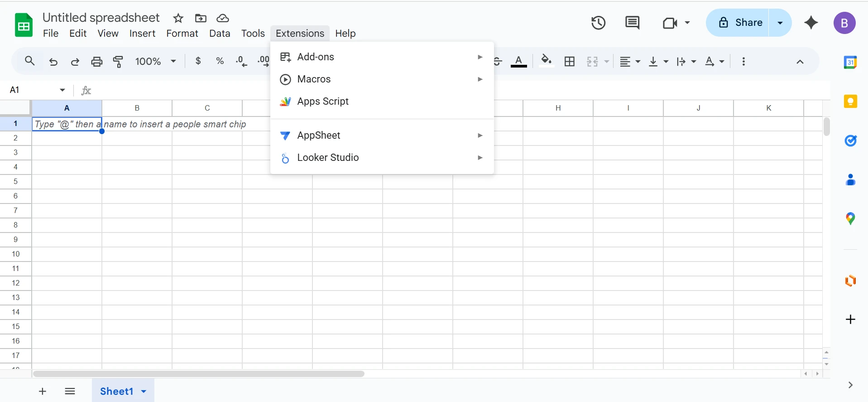
Task: Open Google Keep from side panel
Action: tap(850, 101)
